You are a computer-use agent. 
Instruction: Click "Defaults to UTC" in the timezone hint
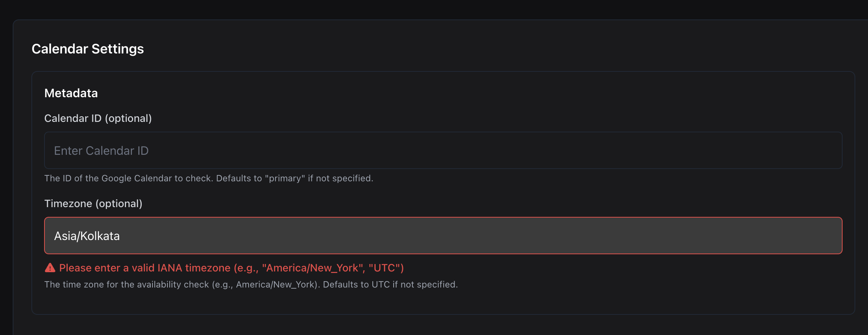pyautogui.click(x=356, y=285)
